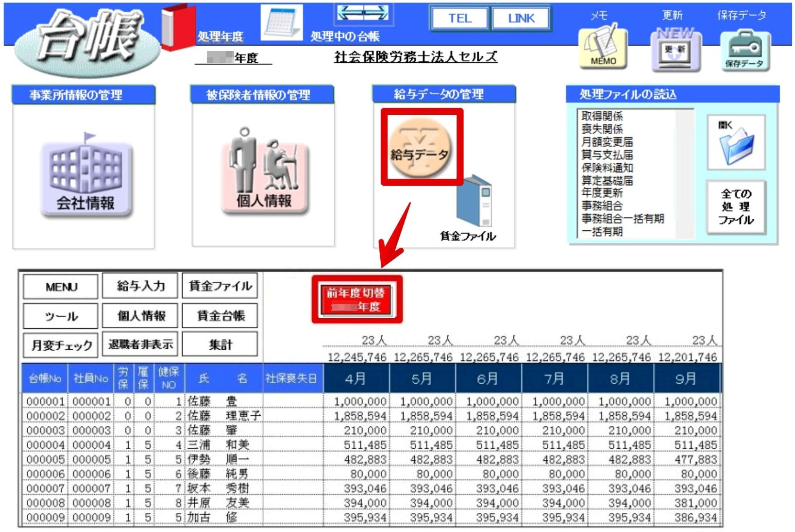Click the 4月 column header
This screenshot has width=795, height=532.
[x=356, y=378]
